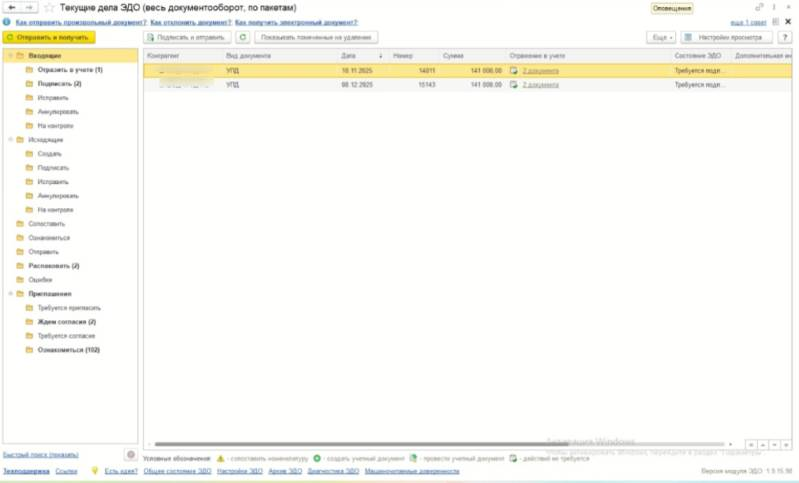
Task: Open the Настройки ЭДО link
Action: (239, 471)
